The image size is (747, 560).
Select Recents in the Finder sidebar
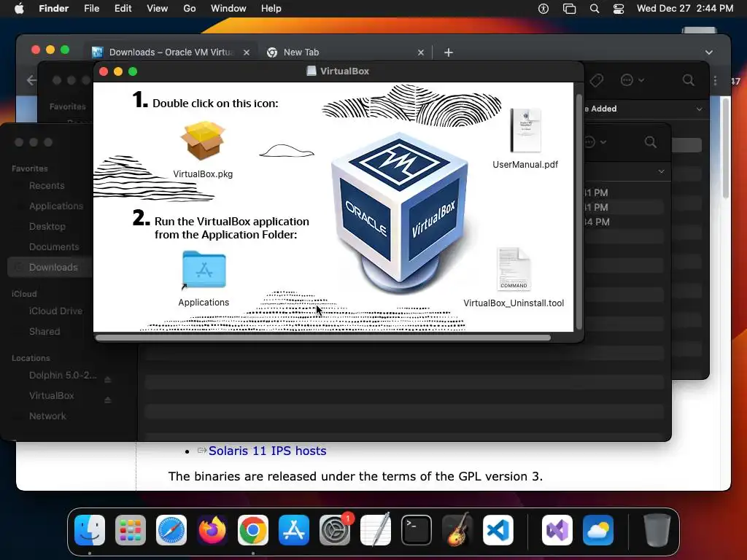[x=47, y=186]
